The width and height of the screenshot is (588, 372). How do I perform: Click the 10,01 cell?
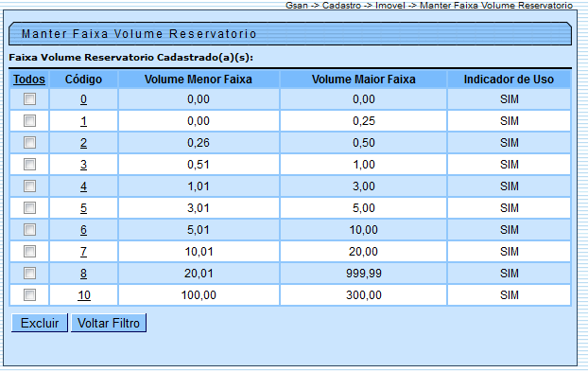199,252
